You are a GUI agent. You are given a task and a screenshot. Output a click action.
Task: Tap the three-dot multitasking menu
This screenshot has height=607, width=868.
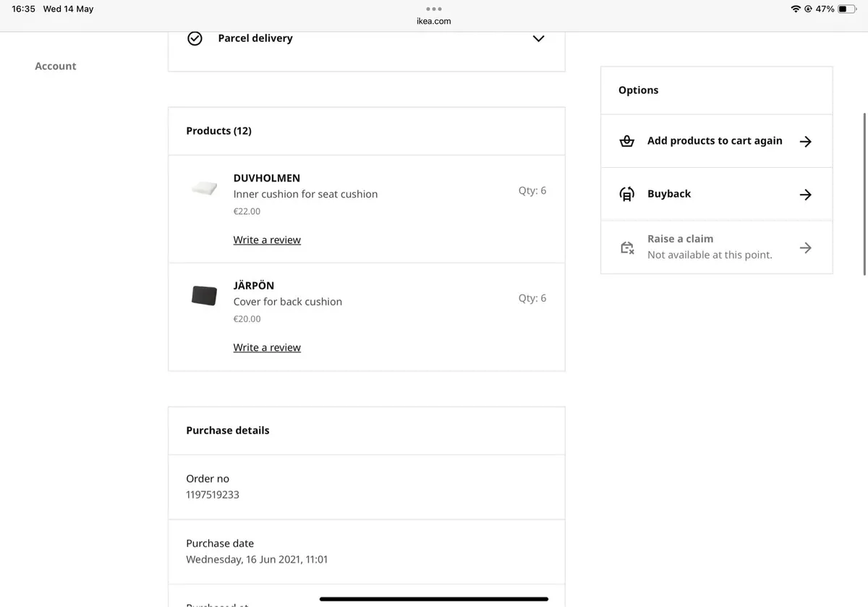coord(434,9)
